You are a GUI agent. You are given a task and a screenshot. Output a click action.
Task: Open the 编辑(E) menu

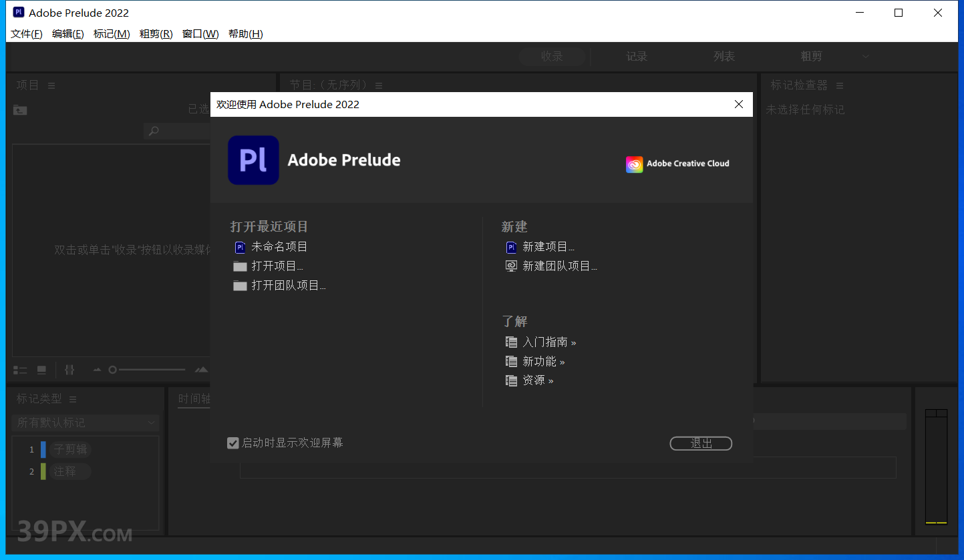68,34
